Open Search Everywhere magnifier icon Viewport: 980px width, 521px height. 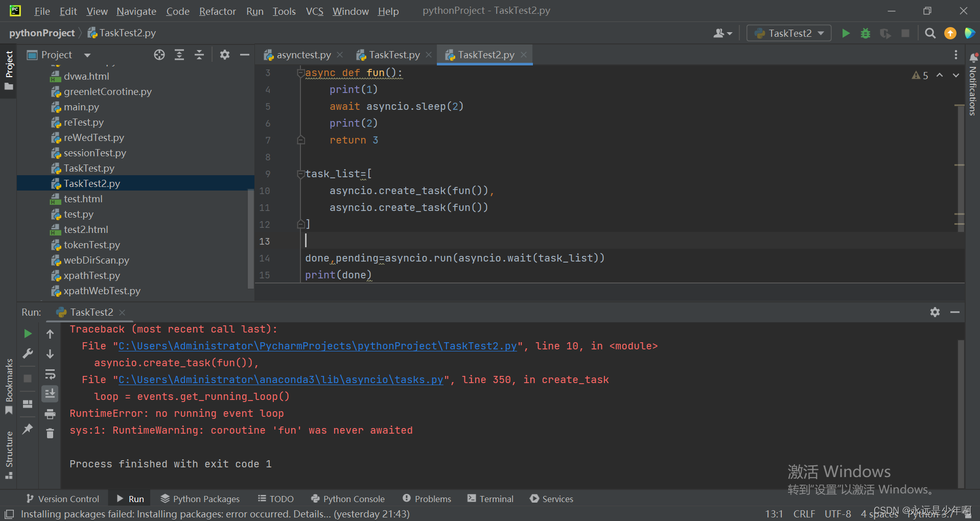930,33
